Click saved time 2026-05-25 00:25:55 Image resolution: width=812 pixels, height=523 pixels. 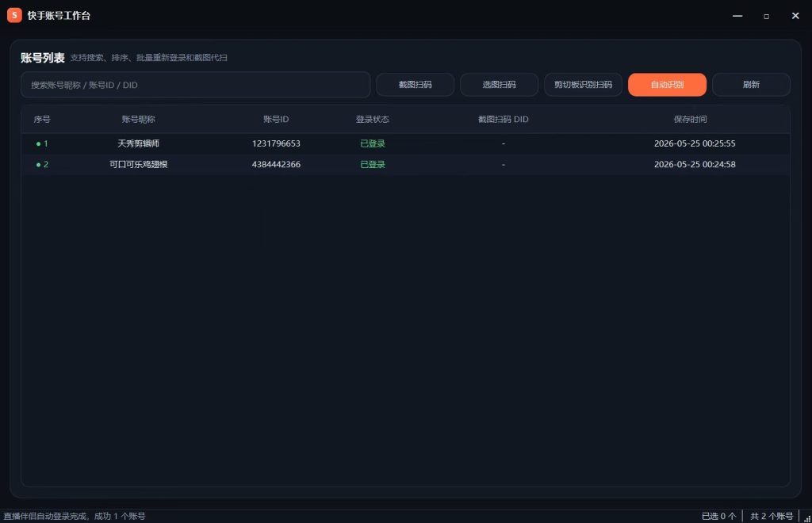pos(695,143)
